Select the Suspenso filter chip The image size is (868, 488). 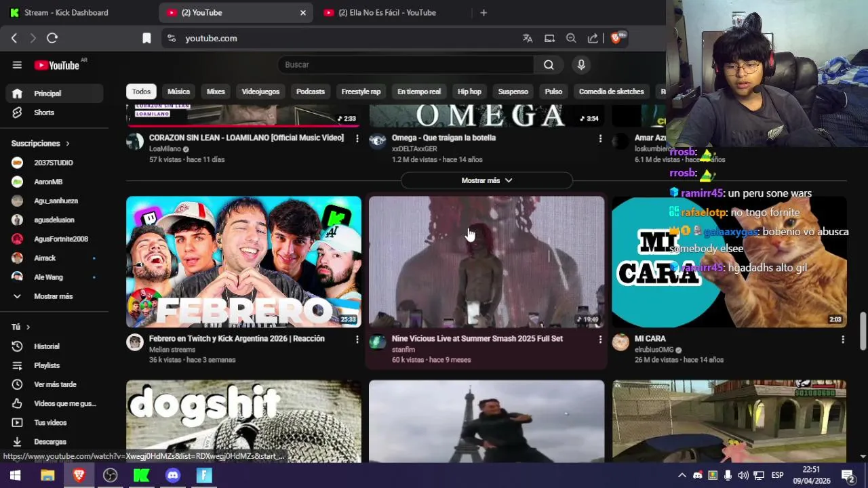[513, 91]
